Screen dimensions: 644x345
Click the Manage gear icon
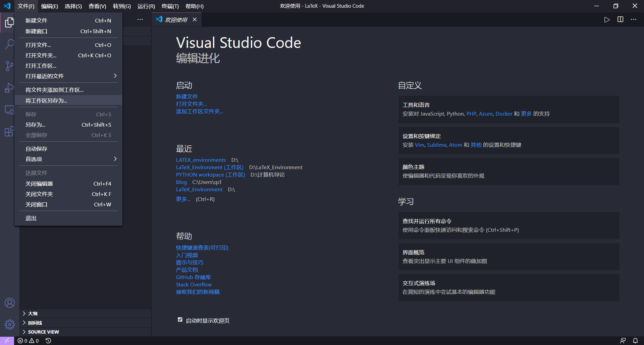[10, 324]
